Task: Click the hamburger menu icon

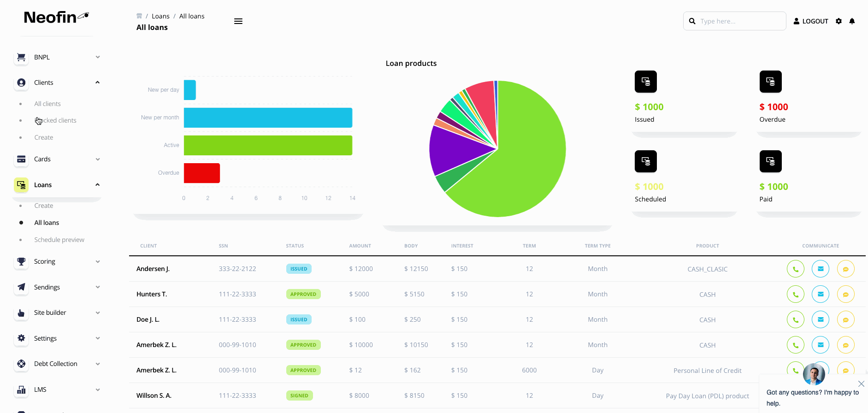Action: click(x=238, y=21)
